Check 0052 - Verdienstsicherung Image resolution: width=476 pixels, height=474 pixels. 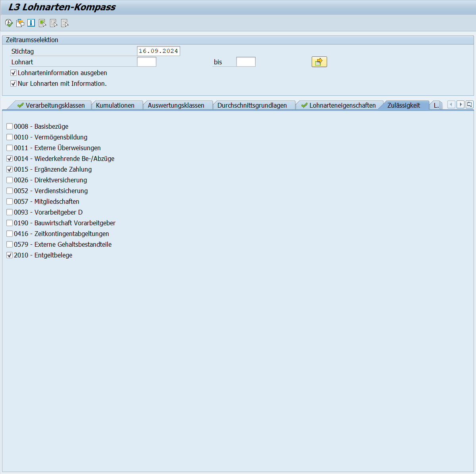click(10, 191)
